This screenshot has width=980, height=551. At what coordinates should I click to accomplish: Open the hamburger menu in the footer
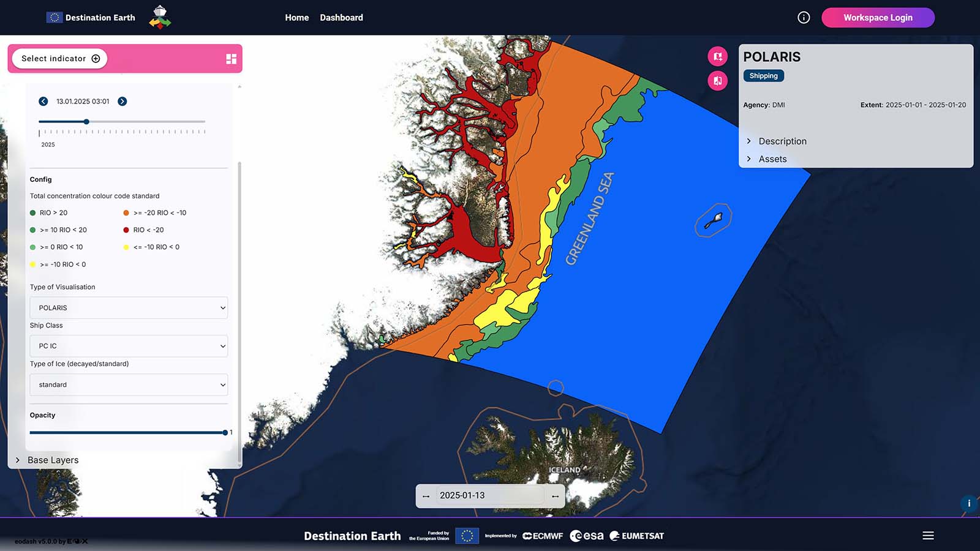coord(928,536)
